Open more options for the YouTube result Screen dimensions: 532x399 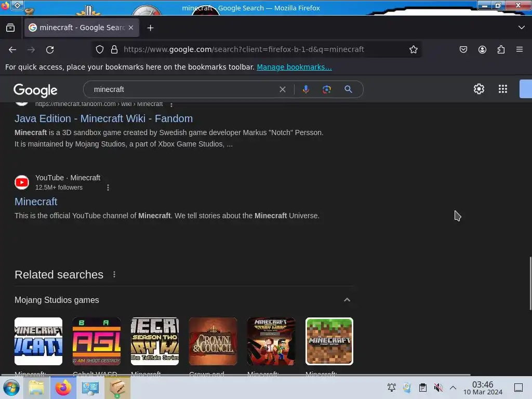108,187
